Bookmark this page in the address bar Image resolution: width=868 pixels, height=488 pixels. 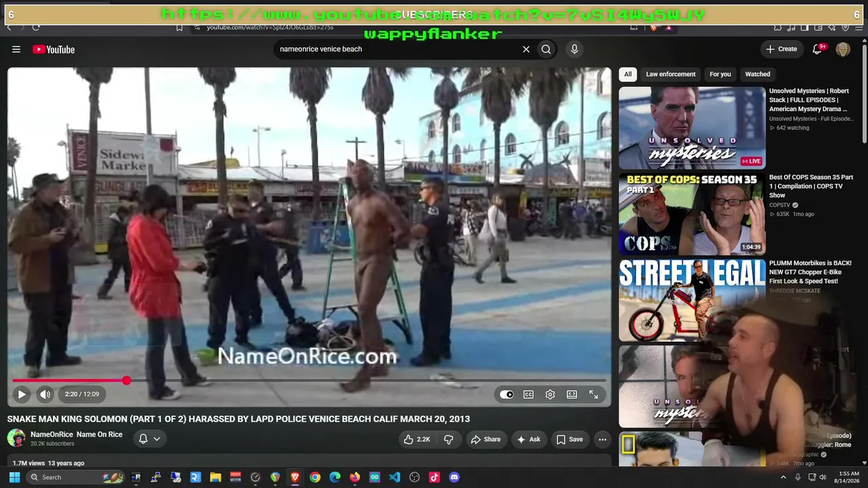[179, 27]
